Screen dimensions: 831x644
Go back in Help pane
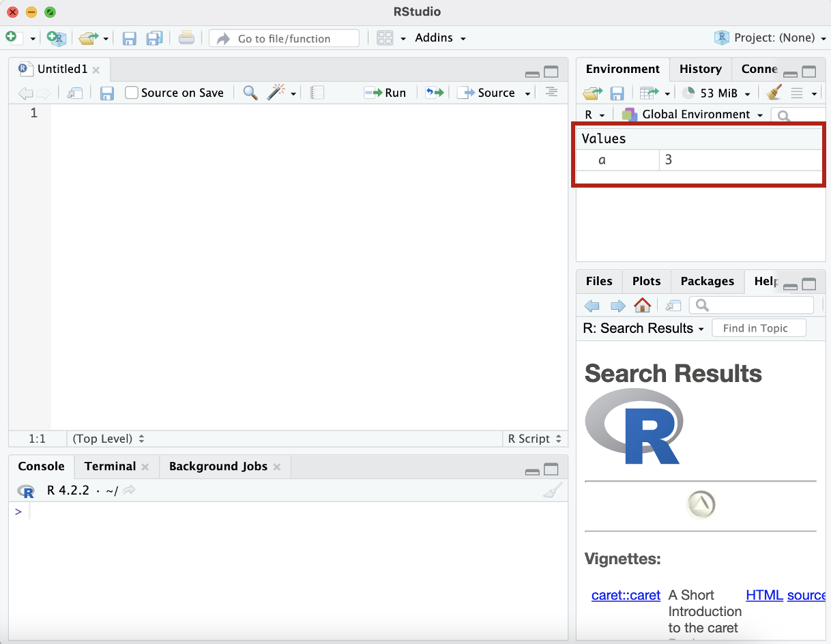(592, 306)
